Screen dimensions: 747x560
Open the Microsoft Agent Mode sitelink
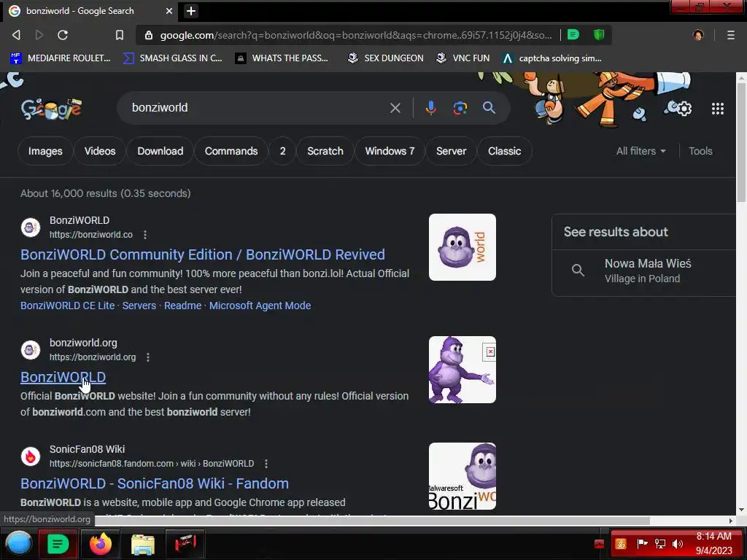pyautogui.click(x=260, y=306)
